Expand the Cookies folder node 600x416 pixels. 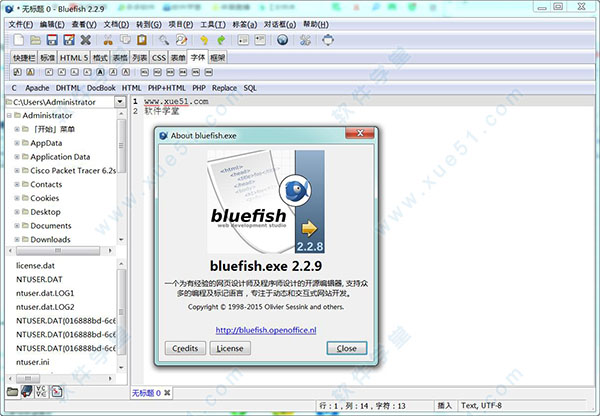click(17, 198)
